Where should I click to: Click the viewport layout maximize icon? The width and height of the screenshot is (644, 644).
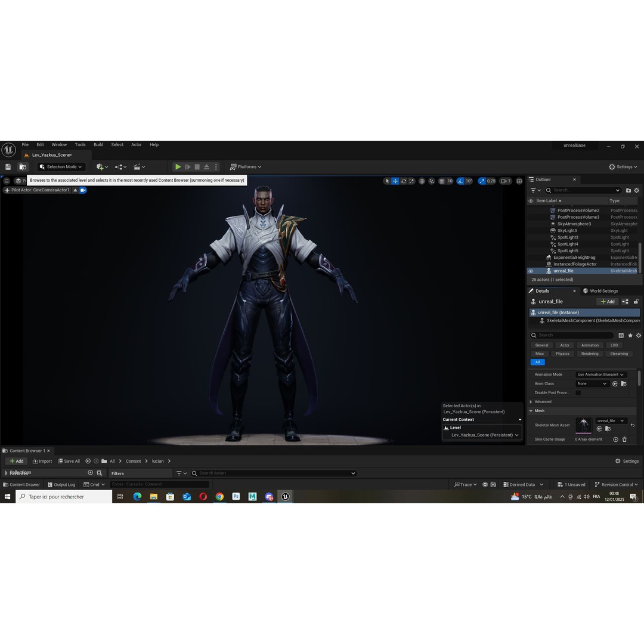click(519, 181)
